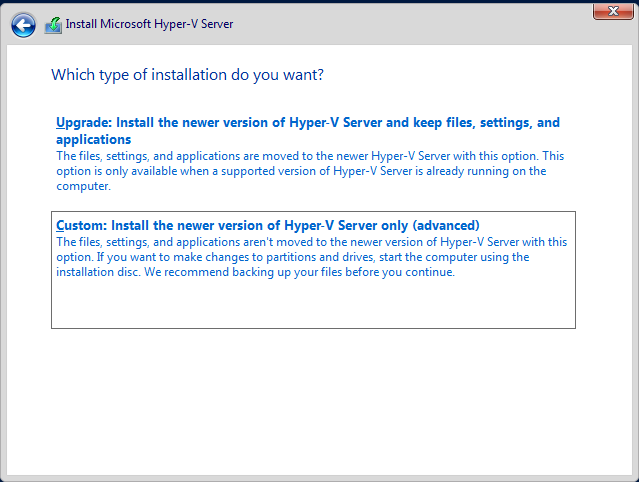Click the word 'applications' under the Upgrade heading
This screenshot has width=639, height=483.
pyautogui.click(x=94, y=140)
